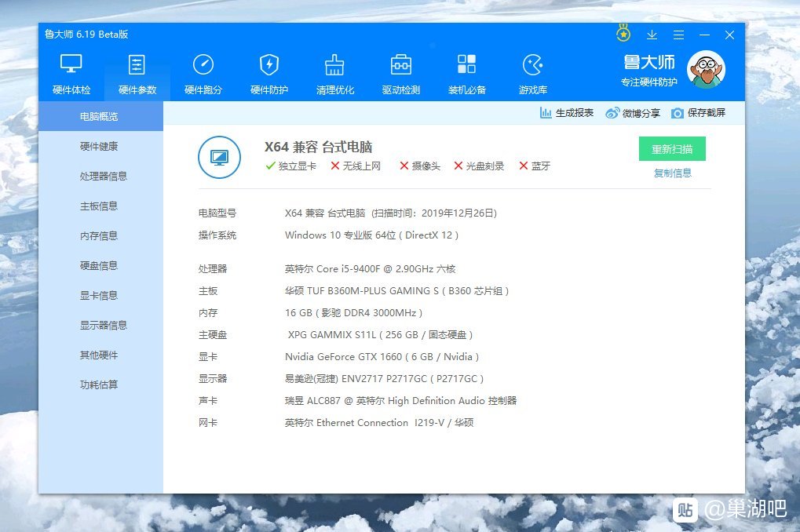Click the 16 GB DDR4 3000MHz memory text
The width and height of the screenshot is (800, 532).
pyautogui.click(x=353, y=312)
